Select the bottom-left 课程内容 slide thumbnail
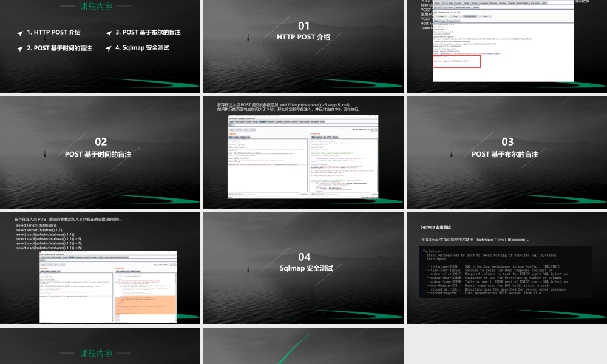607x364 pixels. coord(100,347)
